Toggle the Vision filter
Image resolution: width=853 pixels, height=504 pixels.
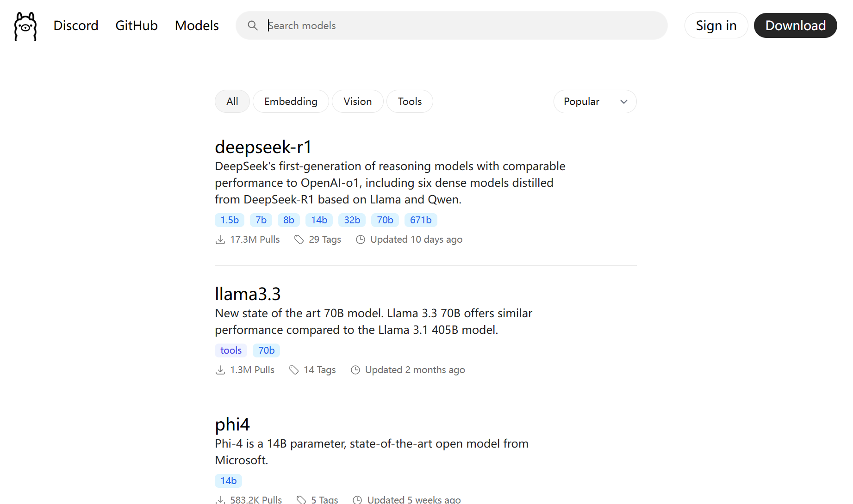click(x=358, y=101)
